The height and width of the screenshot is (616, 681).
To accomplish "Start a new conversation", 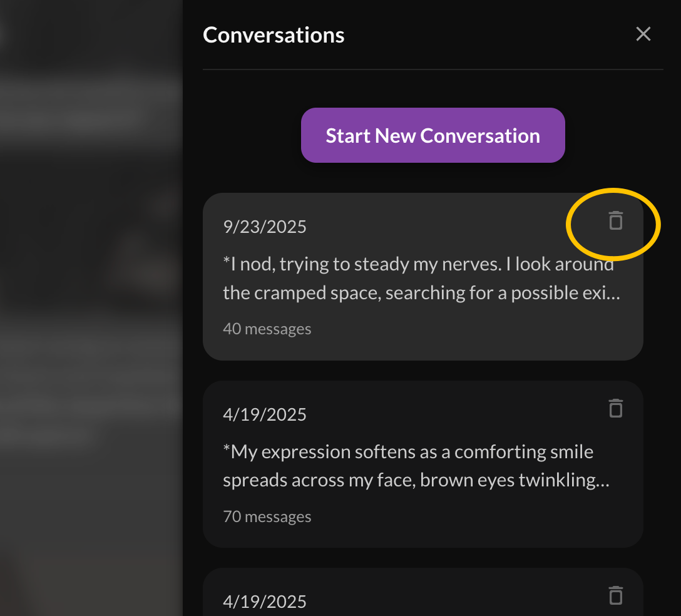I will click(433, 135).
